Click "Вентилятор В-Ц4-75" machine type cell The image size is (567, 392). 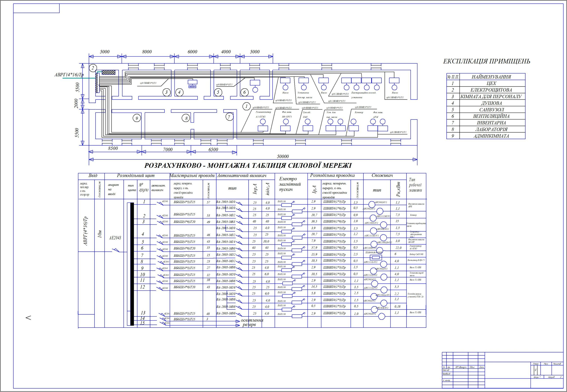pos(416,260)
